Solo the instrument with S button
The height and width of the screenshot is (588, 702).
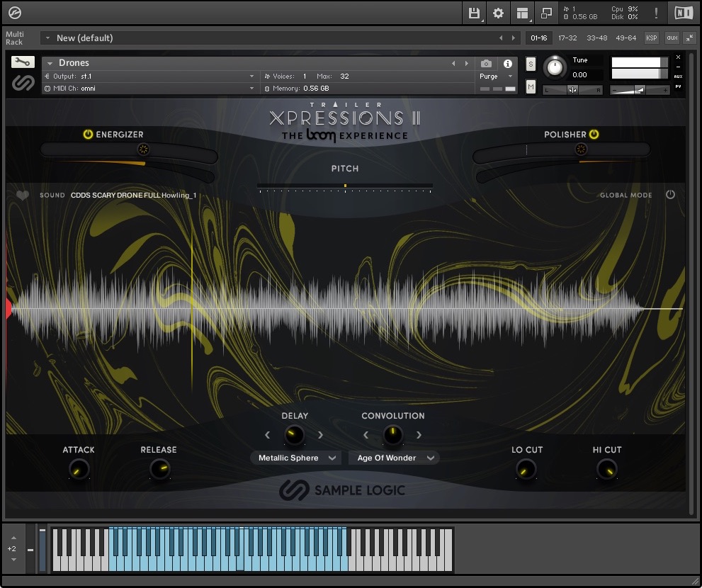[x=531, y=64]
